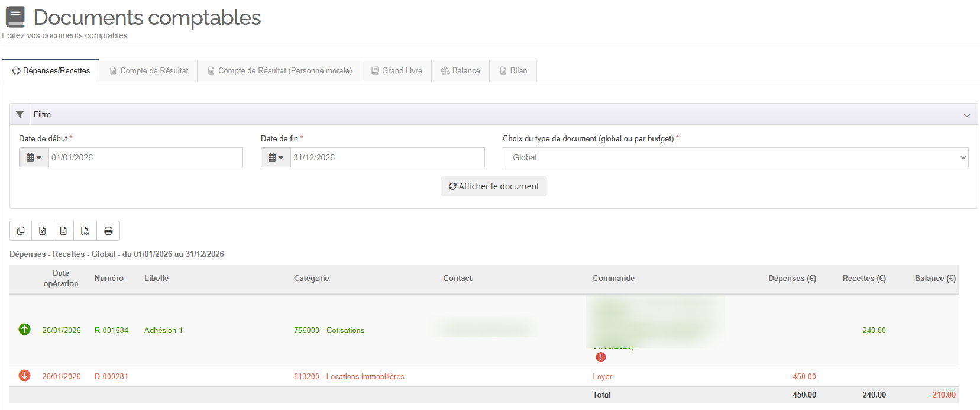Sort the table by Catégorie column header
Screen dimensions: 980x410
click(311, 279)
